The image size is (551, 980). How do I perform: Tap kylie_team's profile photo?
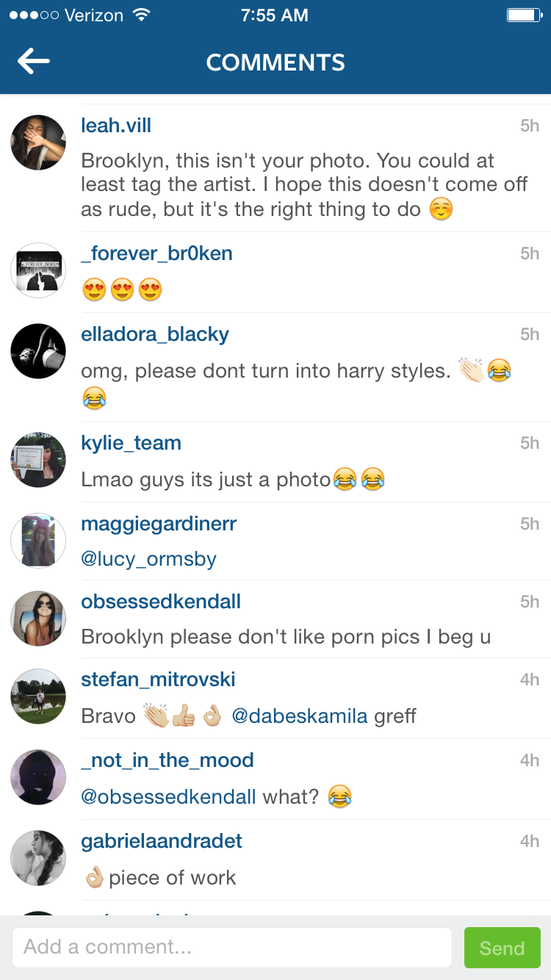coord(38,460)
